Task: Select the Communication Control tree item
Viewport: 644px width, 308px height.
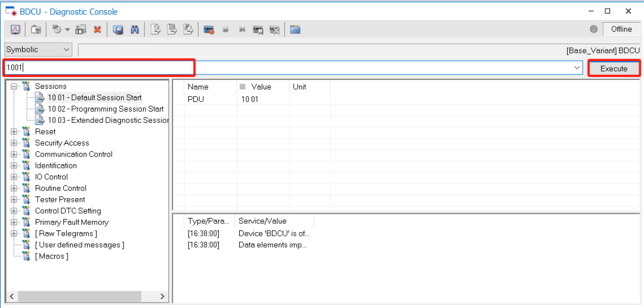Action: point(73,154)
